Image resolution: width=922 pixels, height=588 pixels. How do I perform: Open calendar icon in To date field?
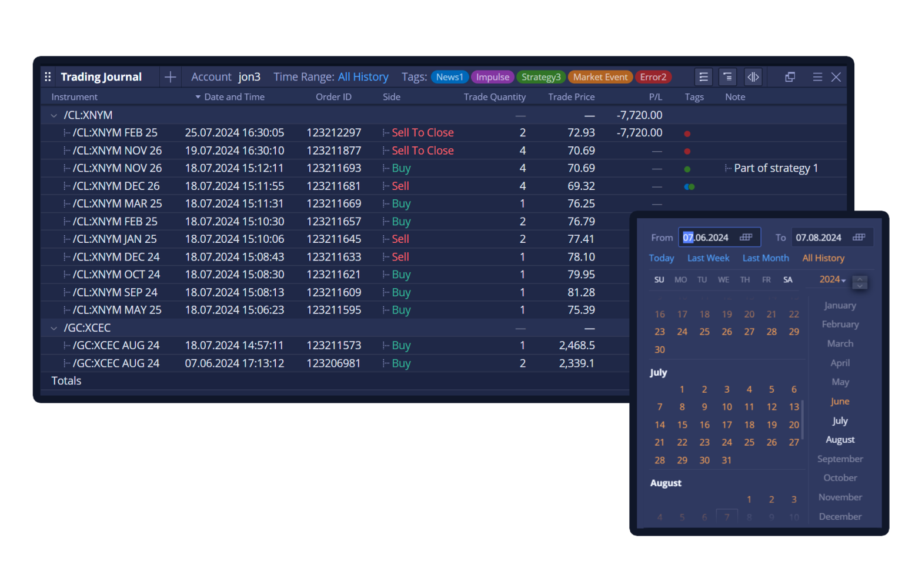pyautogui.click(x=859, y=237)
